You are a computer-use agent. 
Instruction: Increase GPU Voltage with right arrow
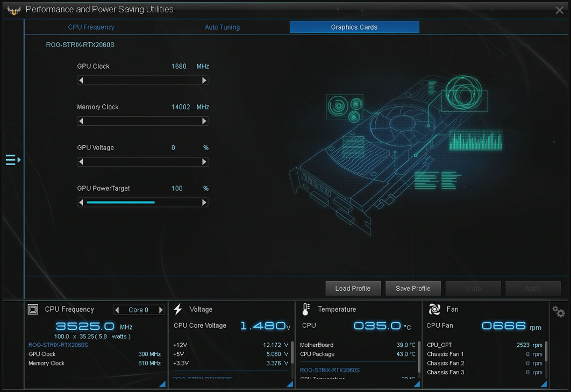pos(204,162)
